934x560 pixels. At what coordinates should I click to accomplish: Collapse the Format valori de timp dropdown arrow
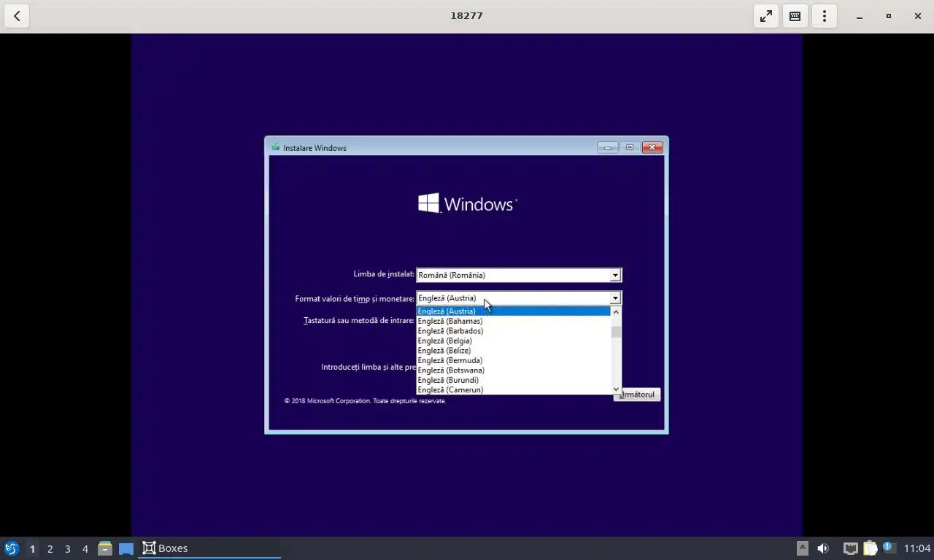[615, 297]
